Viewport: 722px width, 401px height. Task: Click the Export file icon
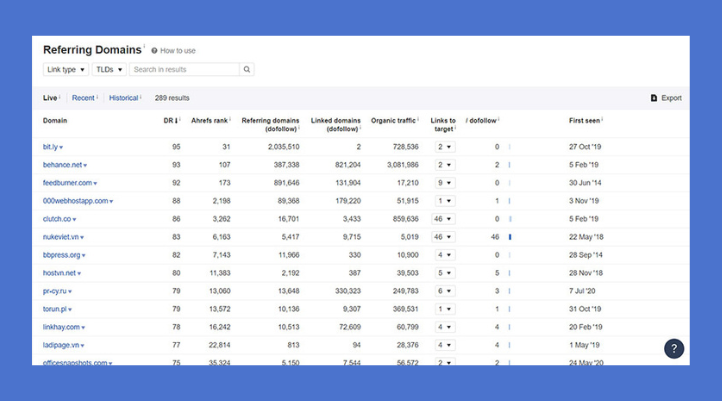tap(654, 98)
